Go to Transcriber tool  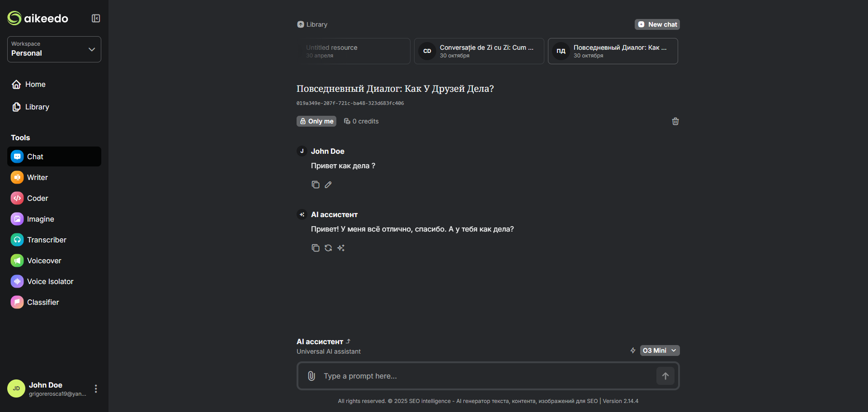47,240
